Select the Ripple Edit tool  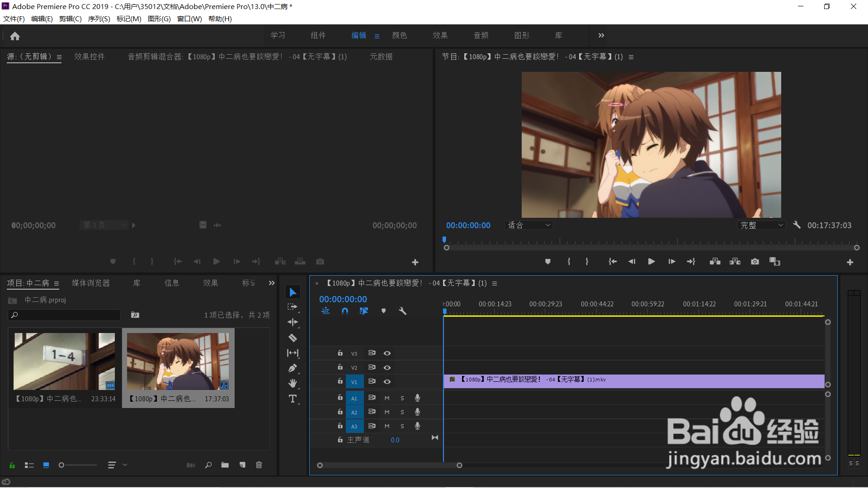(292, 322)
